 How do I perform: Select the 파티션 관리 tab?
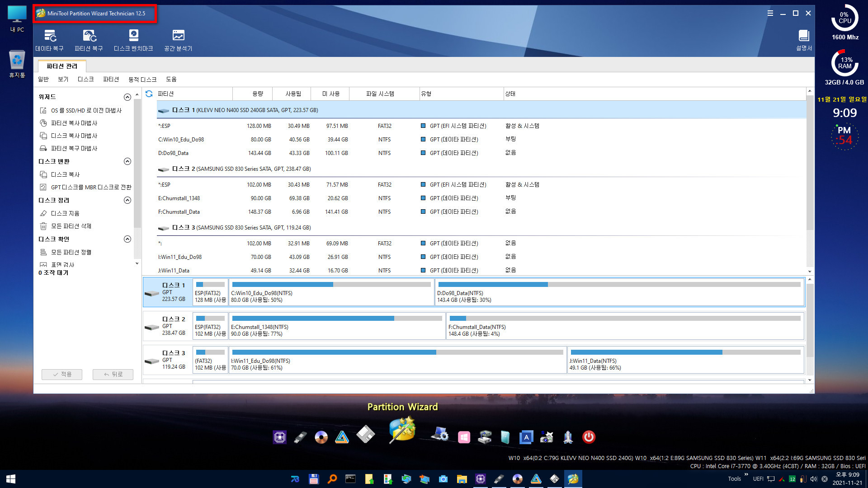62,66
